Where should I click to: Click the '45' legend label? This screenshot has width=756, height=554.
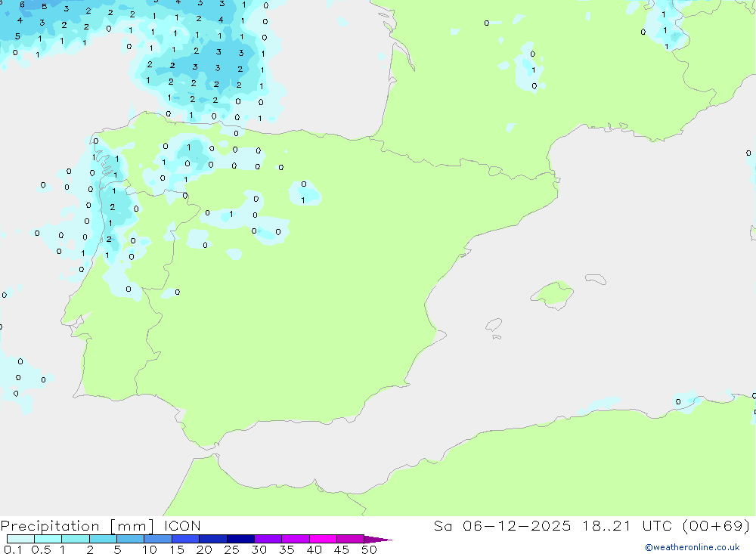tap(342, 549)
